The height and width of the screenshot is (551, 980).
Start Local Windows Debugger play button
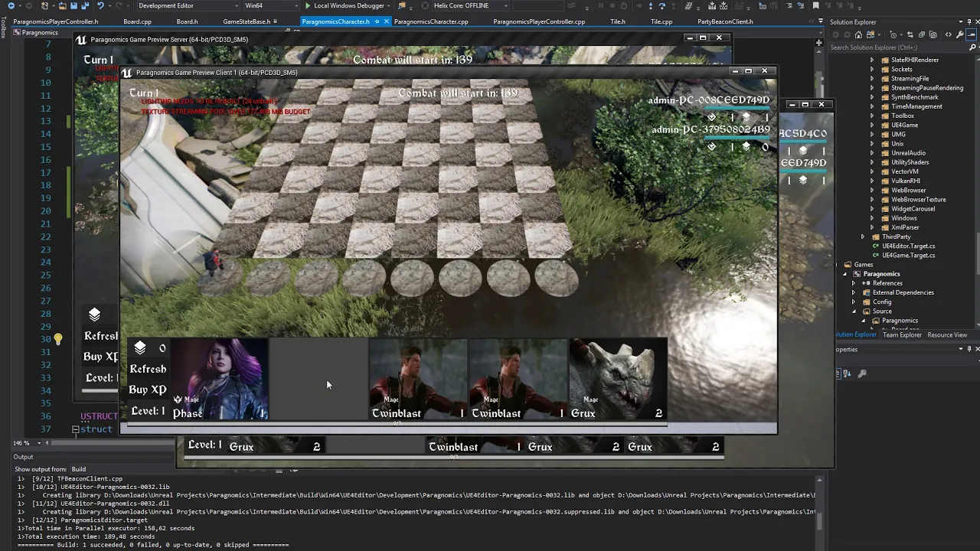coord(307,5)
